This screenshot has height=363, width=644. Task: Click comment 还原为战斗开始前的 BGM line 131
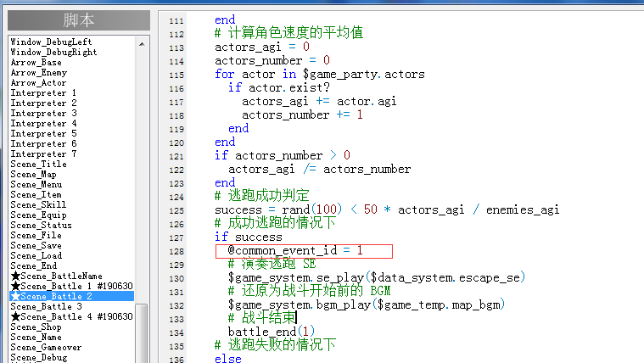tap(309, 291)
